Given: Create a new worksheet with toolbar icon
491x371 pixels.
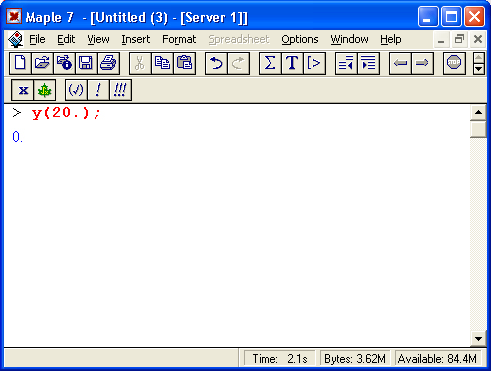Looking at the screenshot, I should pyautogui.click(x=20, y=63).
